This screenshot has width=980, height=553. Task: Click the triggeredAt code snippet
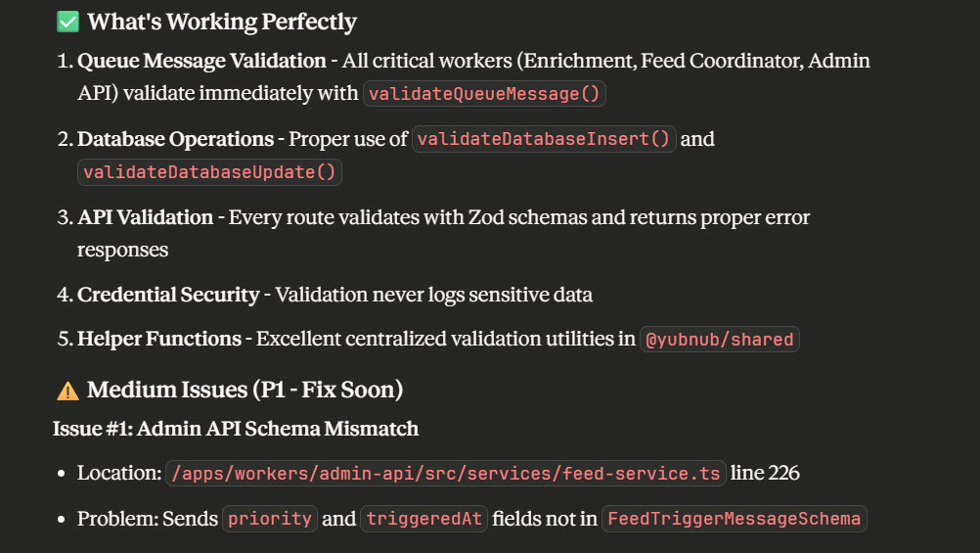[423, 519]
